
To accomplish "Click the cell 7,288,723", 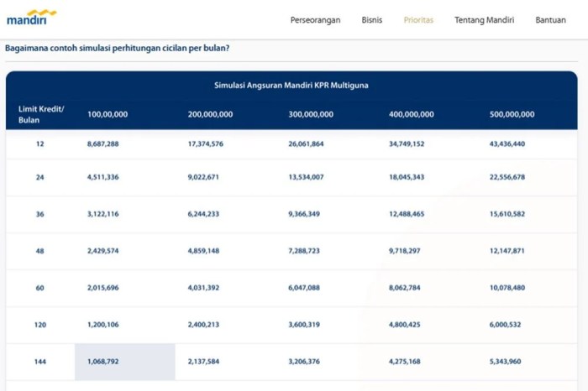I will tap(304, 251).
